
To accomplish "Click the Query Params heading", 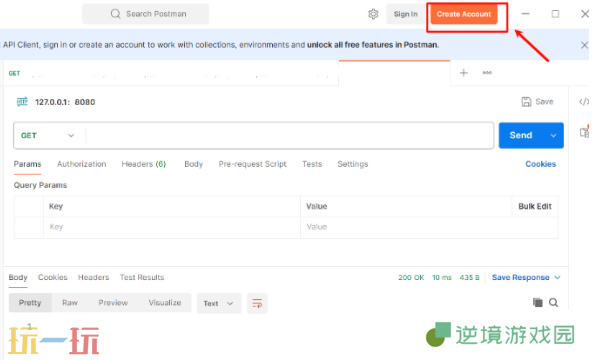I will [40, 186].
